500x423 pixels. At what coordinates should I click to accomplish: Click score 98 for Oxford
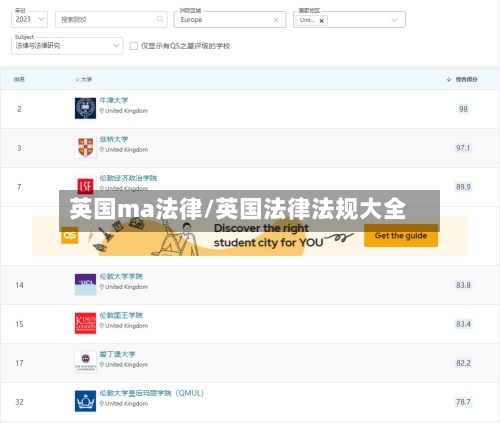pyautogui.click(x=463, y=109)
